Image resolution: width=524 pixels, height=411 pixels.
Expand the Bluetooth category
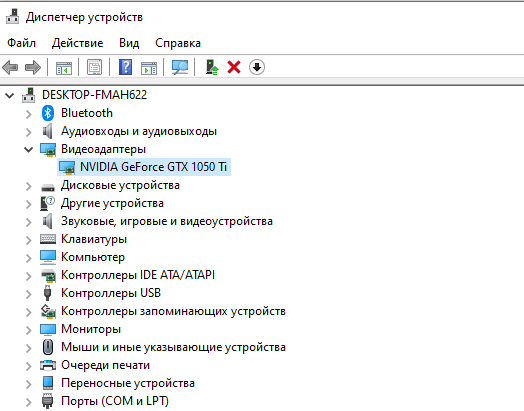29,114
